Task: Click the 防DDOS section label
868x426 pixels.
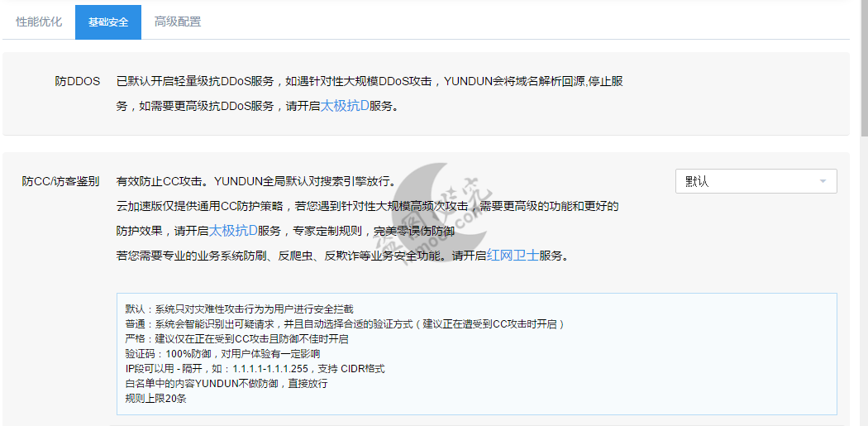Action: coord(78,81)
